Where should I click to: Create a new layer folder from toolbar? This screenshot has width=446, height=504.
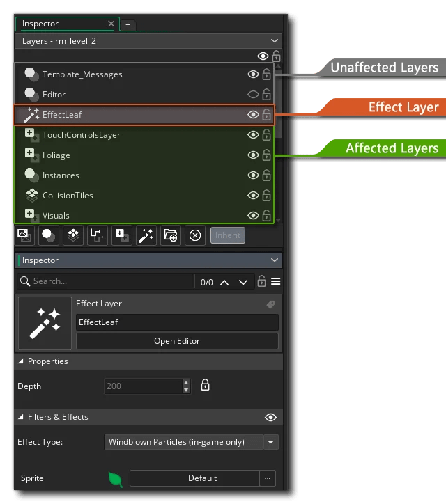point(170,235)
